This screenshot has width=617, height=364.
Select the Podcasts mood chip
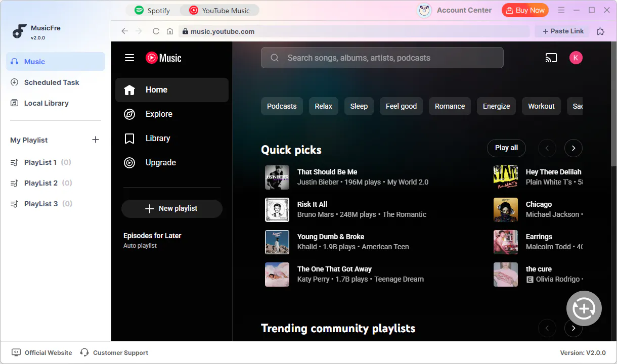(282, 106)
